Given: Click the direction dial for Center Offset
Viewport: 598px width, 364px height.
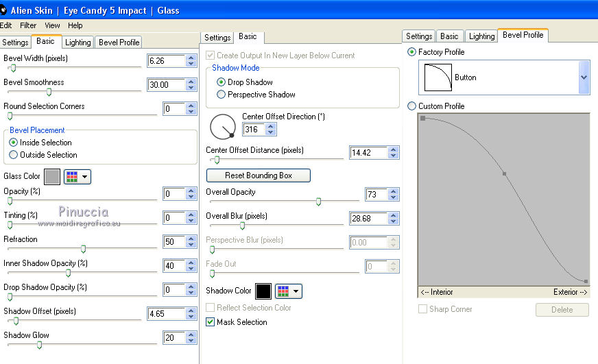Looking at the screenshot, I should pyautogui.click(x=223, y=127).
